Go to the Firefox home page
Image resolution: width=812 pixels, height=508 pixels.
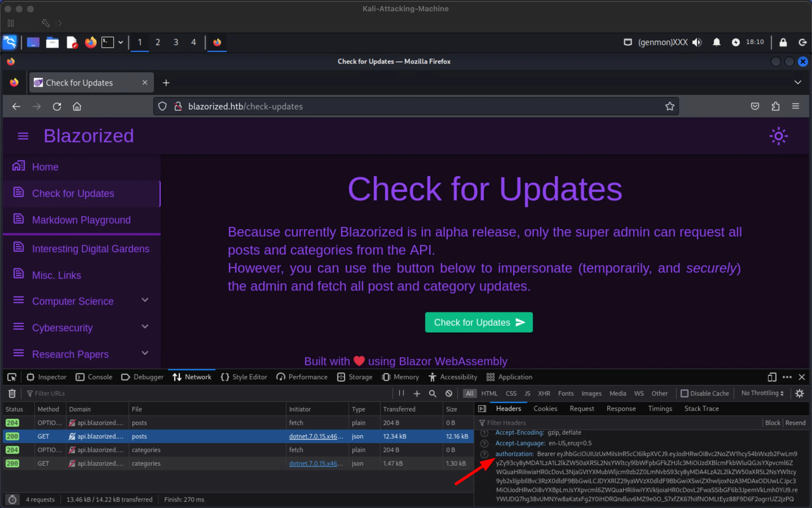[x=77, y=106]
